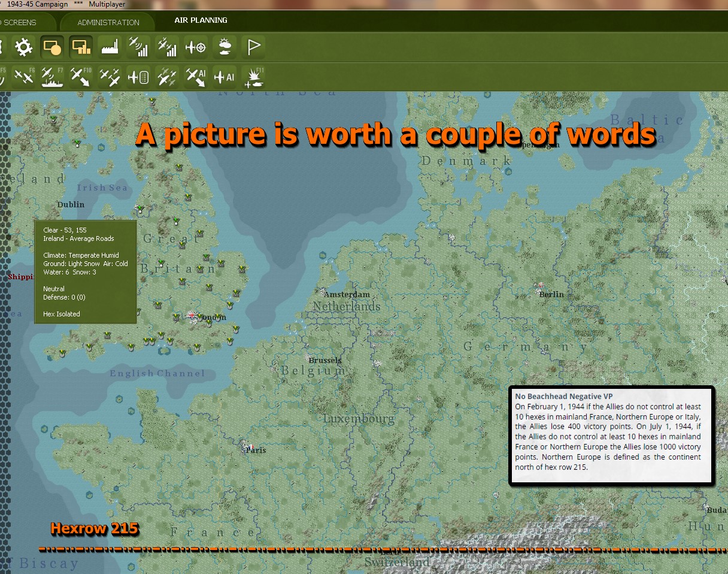Click the plane AI icon

pyautogui.click(x=225, y=77)
